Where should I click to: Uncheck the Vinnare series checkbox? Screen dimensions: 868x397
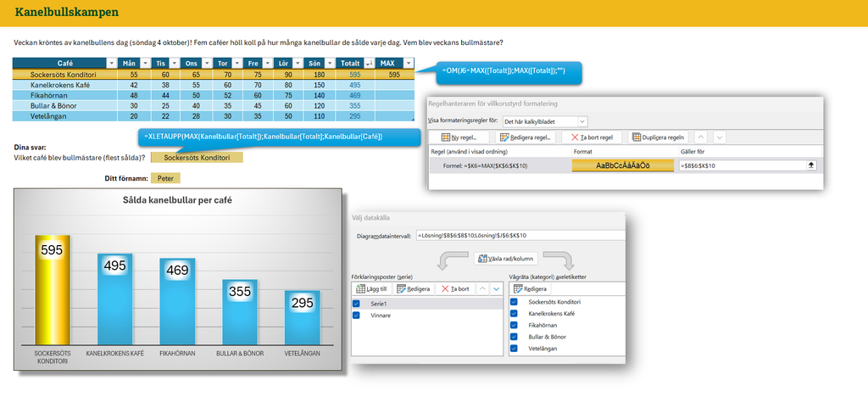click(x=356, y=315)
